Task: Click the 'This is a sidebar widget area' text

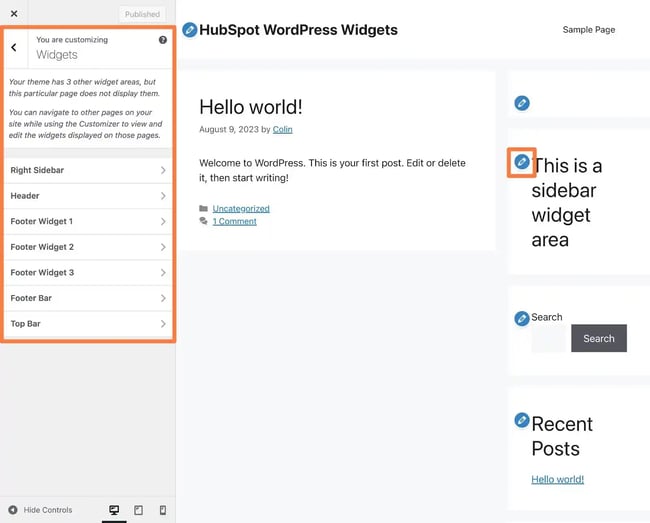Action: [x=567, y=203]
